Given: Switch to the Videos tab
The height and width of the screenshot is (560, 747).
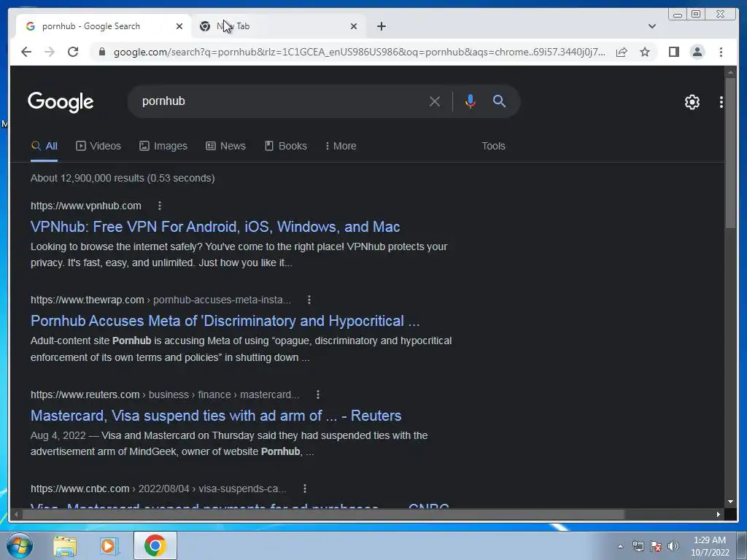Looking at the screenshot, I should pyautogui.click(x=98, y=146).
